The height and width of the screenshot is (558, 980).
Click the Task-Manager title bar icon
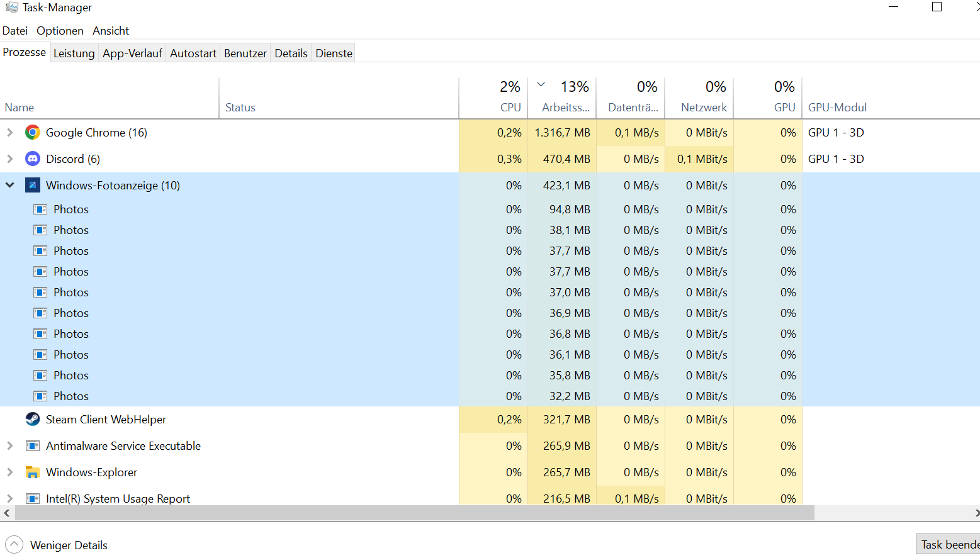point(11,7)
